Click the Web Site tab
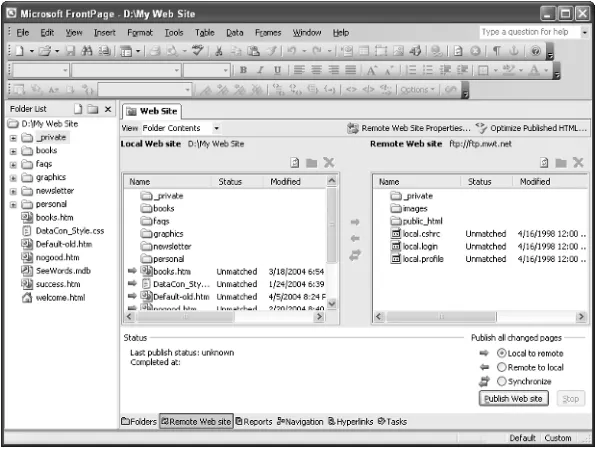This screenshot has width=598, height=450. 152,111
